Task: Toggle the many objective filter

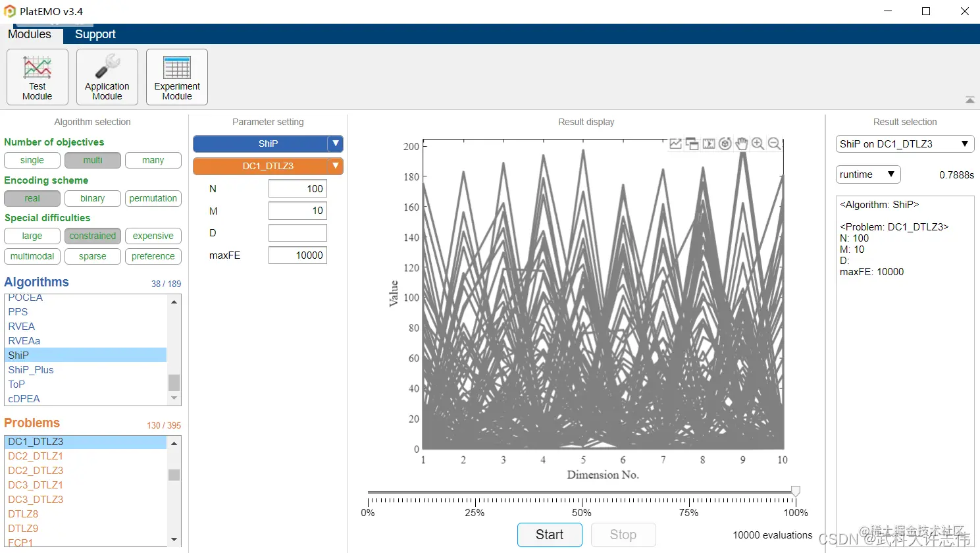Action: 153,160
